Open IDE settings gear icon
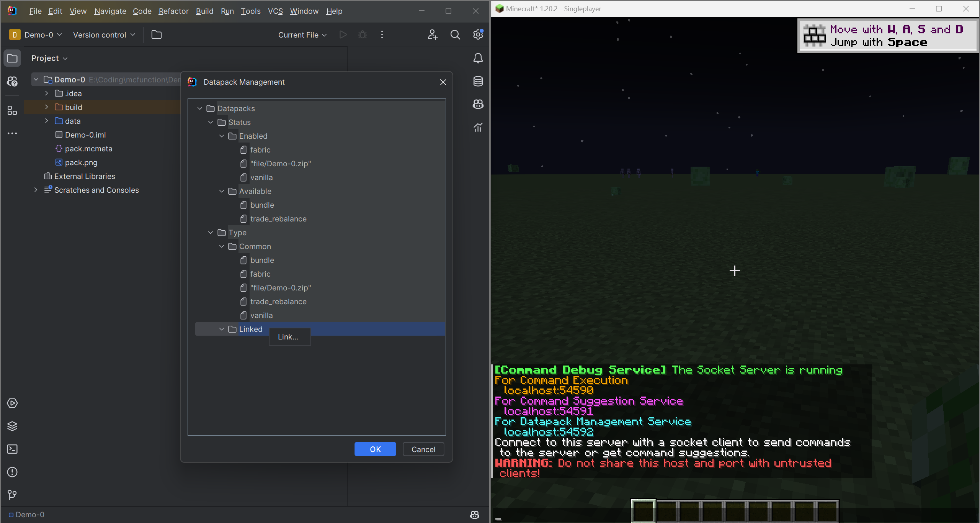Screen dimensions: 980x523 coord(478,35)
